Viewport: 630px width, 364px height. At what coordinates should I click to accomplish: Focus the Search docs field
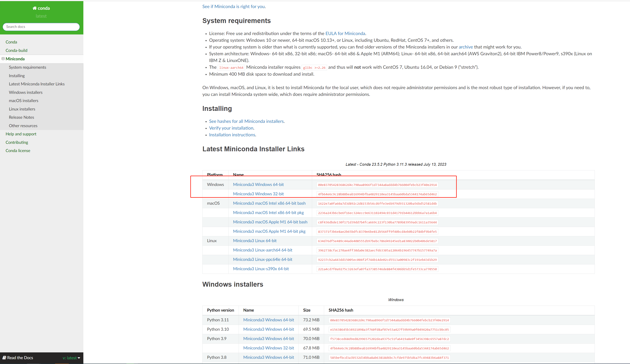[41, 27]
